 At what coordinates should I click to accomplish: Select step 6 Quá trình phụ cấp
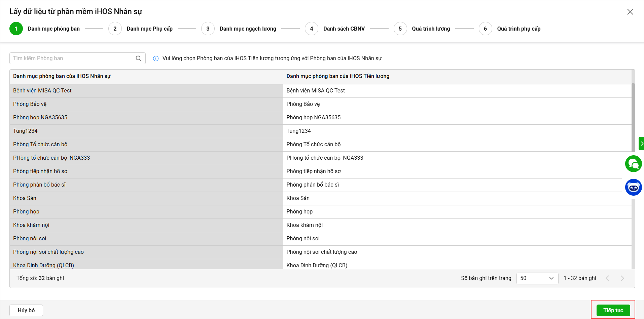510,29
